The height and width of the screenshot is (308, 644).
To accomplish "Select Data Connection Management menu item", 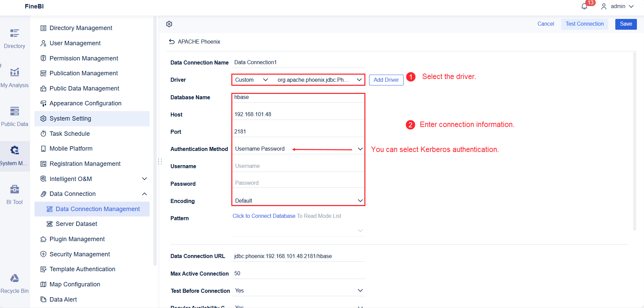I will tap(92, 209).
